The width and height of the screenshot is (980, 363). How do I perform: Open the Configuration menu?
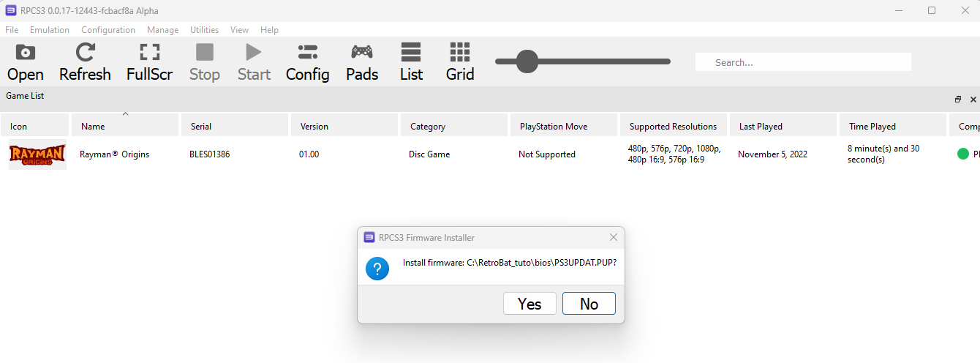coord(108,30)
